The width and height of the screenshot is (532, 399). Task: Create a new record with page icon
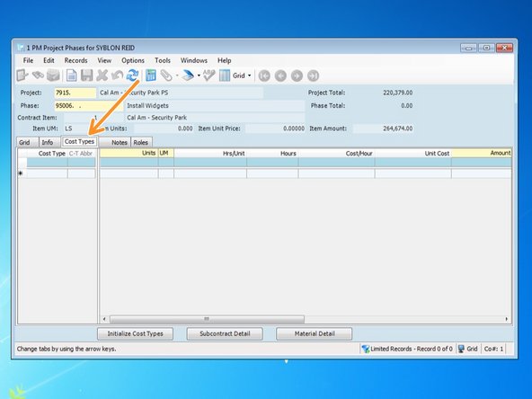(71, 75)
